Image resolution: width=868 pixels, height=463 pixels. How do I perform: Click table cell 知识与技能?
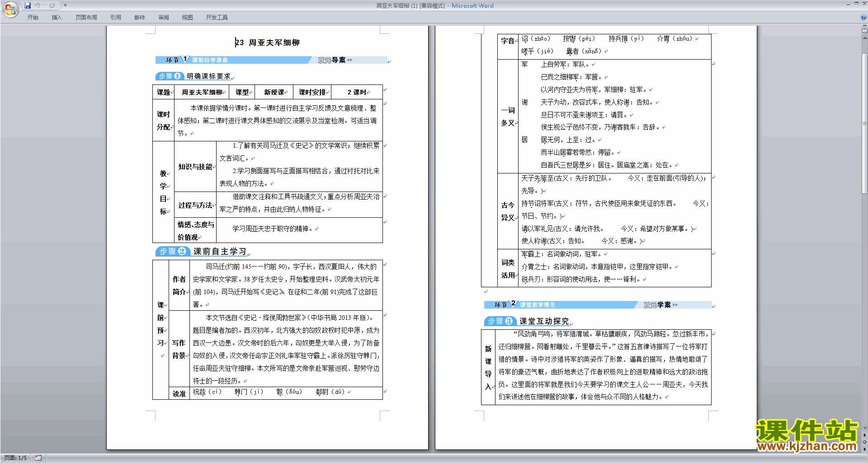tap(195, 167)
